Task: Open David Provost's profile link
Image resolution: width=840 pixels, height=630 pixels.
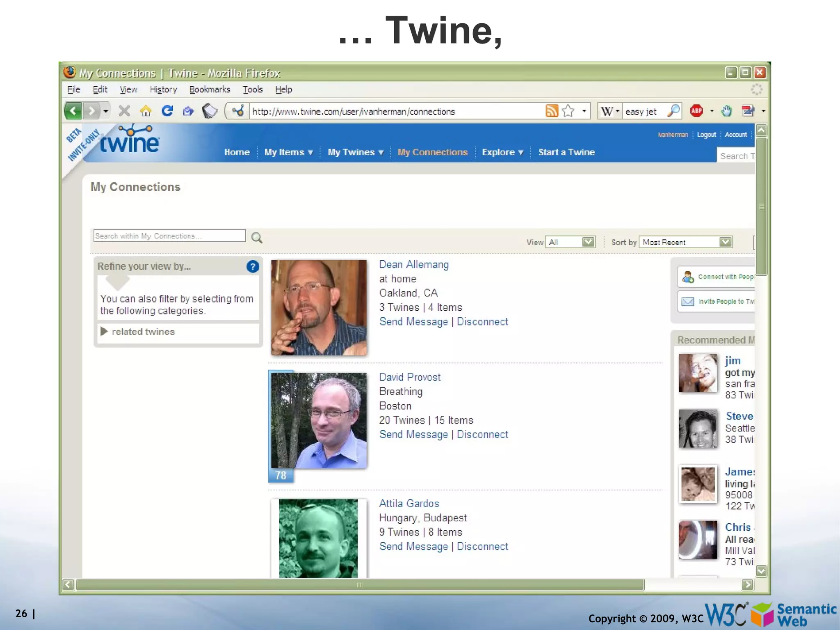Action: [410, 377]
